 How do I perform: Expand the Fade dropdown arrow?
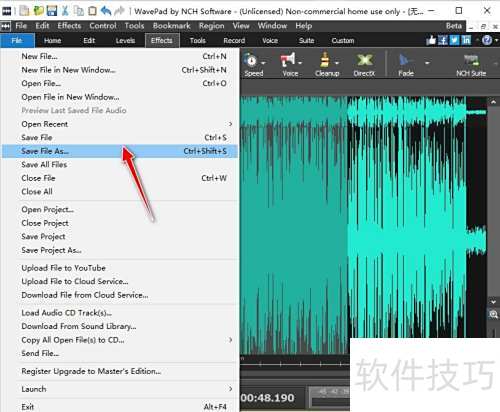pos(427,63)
